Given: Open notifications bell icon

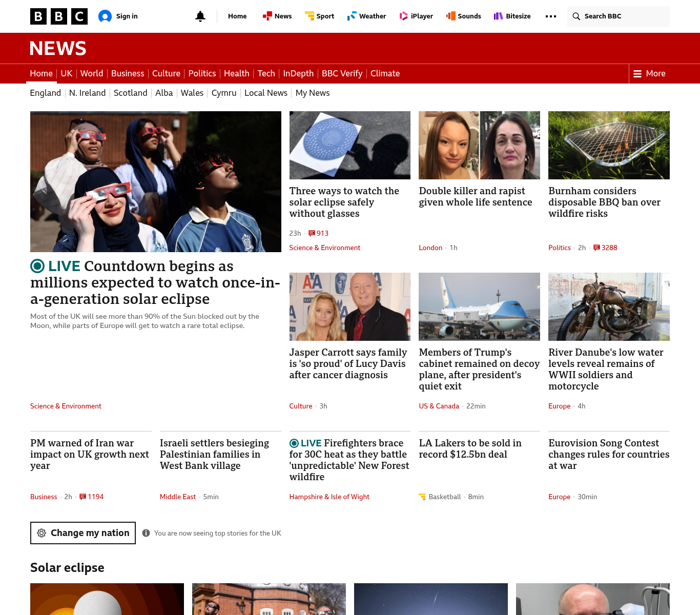Looking at the screenshot, I should 200,16.
